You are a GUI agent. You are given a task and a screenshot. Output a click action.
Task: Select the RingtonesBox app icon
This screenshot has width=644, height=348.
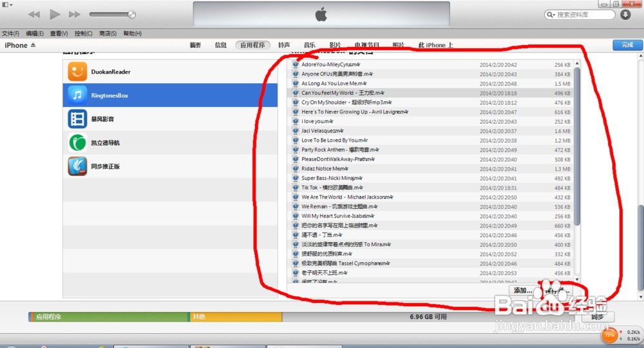pos(77,95)
